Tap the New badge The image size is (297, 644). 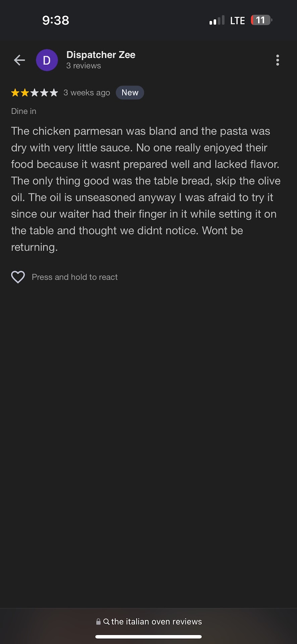(x=130, y=93)
